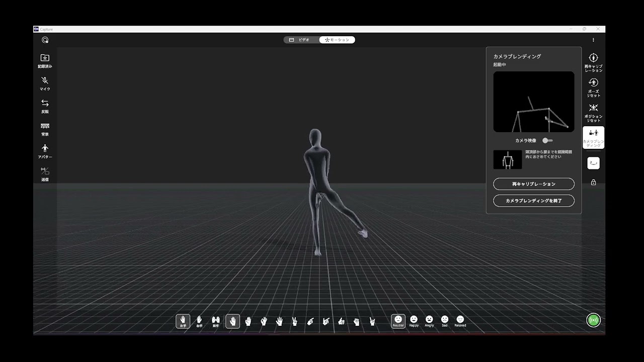The width and height of the screenshot is (644, 362).
Task: Click the 反転 mirror flip icon
Action: [45, 106]
